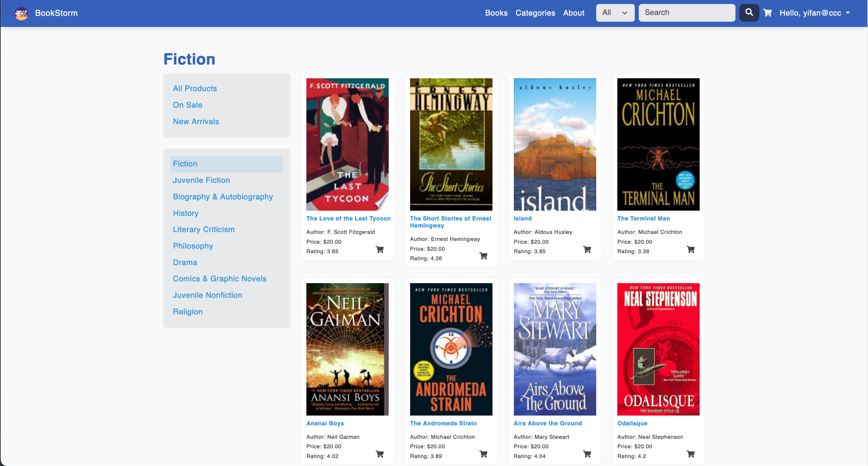Add The Andromeda Strain to cart

click(x=484, y=454)
